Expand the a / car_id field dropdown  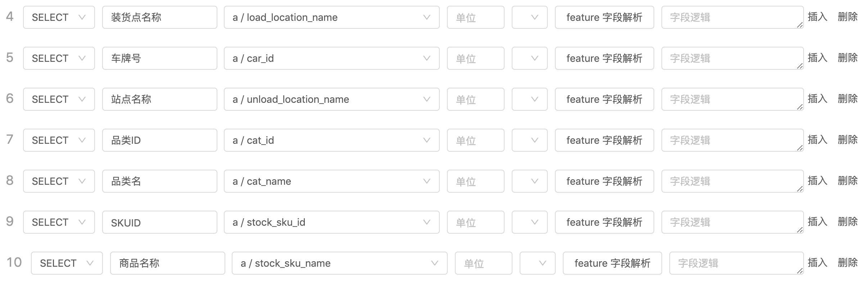coord(331,58)
